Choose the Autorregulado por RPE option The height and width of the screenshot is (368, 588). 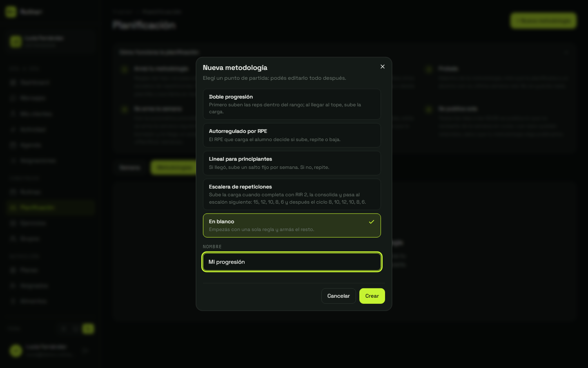pyautogui.click(x=292, y=135)
